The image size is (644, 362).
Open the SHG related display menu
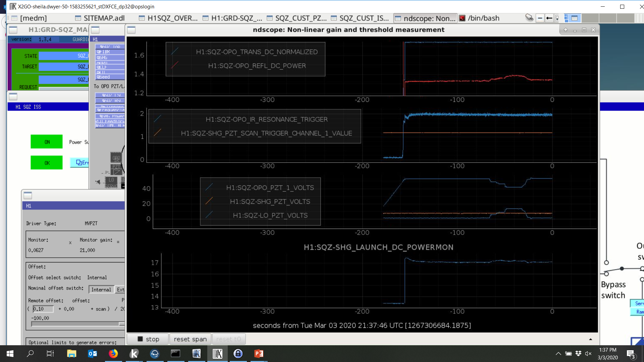click(110, 57)
